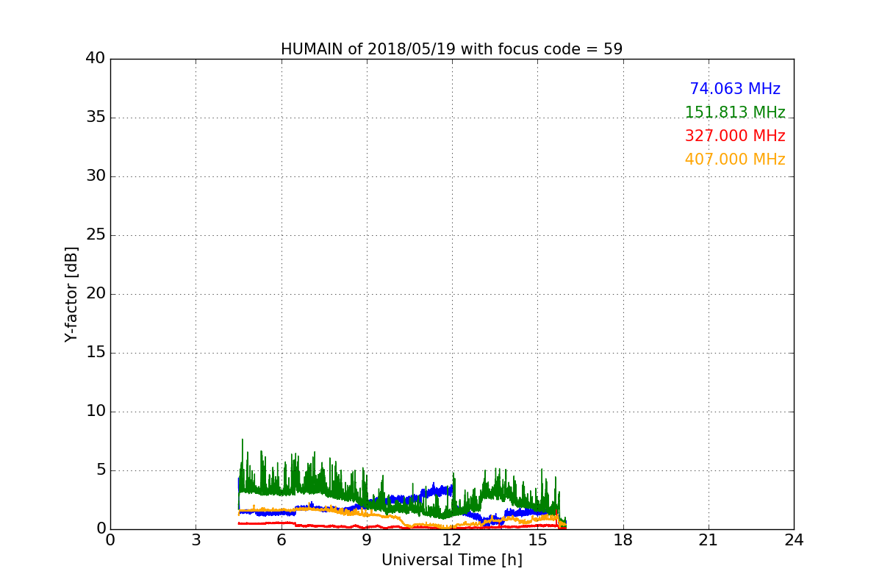Select the red 327.000 MHz legend label
The width and height of the screenshot is (882, 588).
tap(735, 136)
